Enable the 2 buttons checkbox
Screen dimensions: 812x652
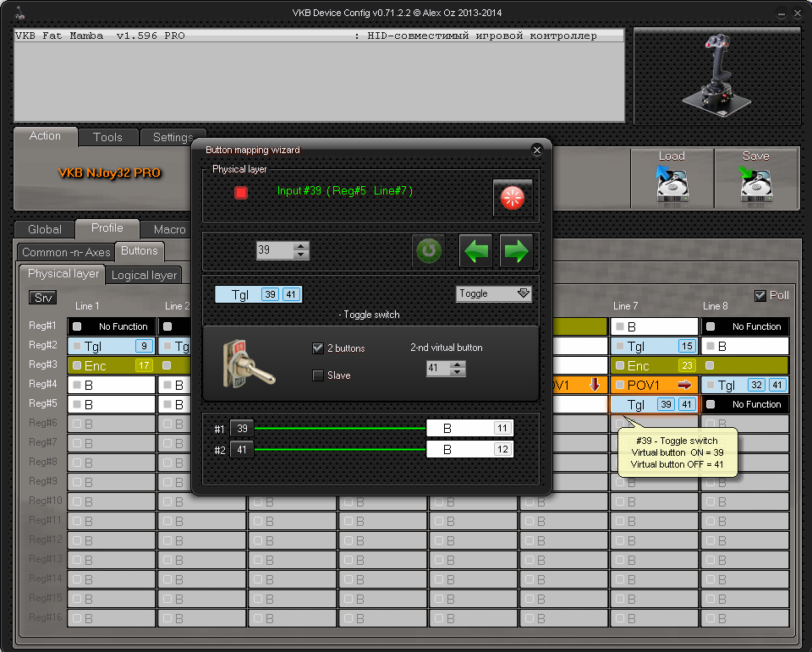click(x=318, y=348)
